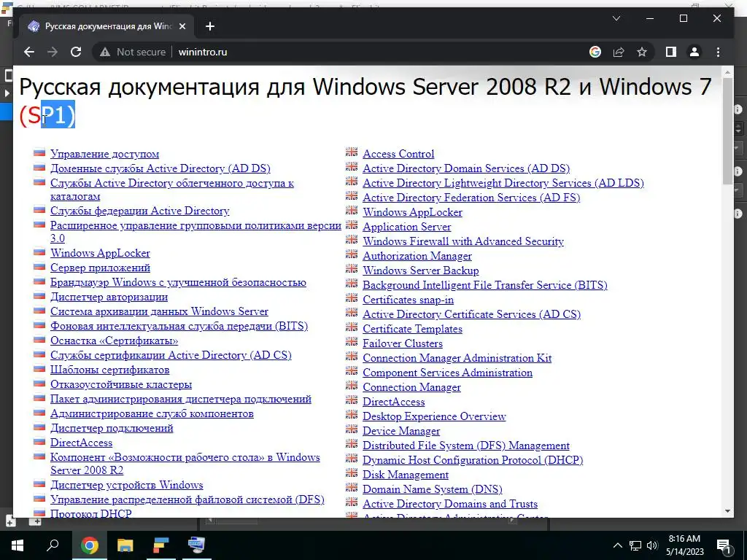The image size is (747, 560).
Task: Click the page's vertical scrollbar thumb
Action: tap(727, 131)
